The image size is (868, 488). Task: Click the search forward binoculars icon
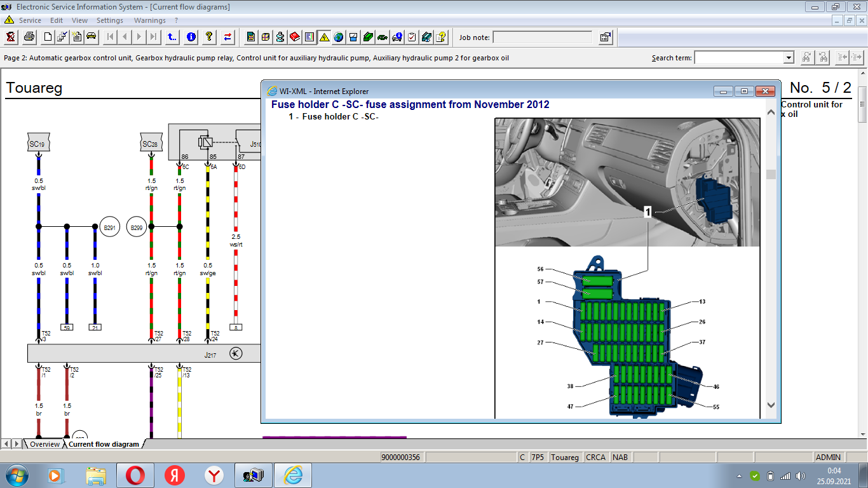tap(806, 57)
